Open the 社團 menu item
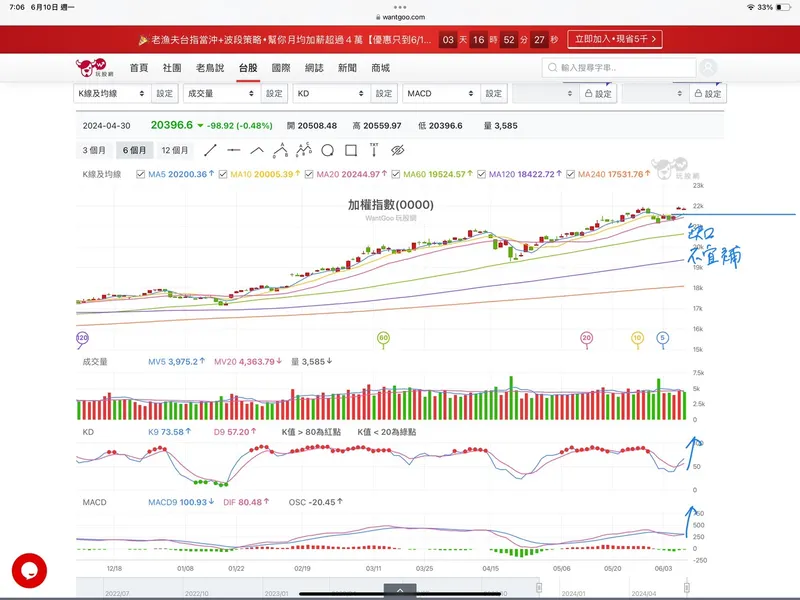 click(172, 68)
